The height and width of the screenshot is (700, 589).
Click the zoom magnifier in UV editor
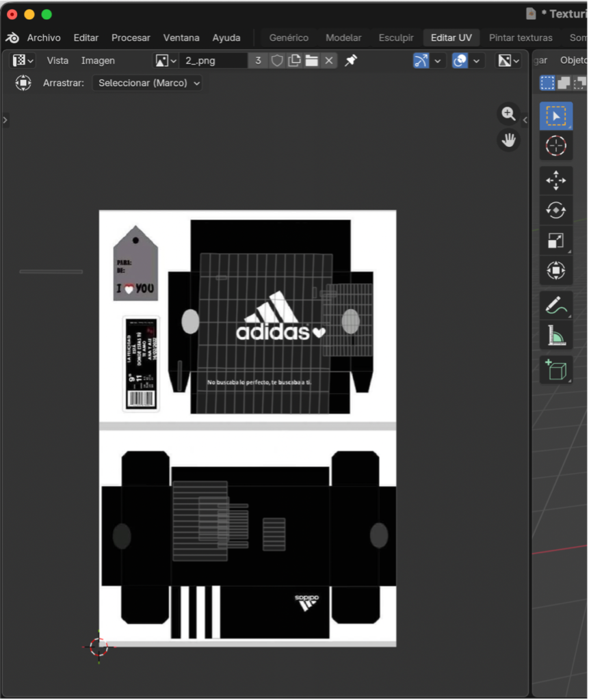point(508,114)
